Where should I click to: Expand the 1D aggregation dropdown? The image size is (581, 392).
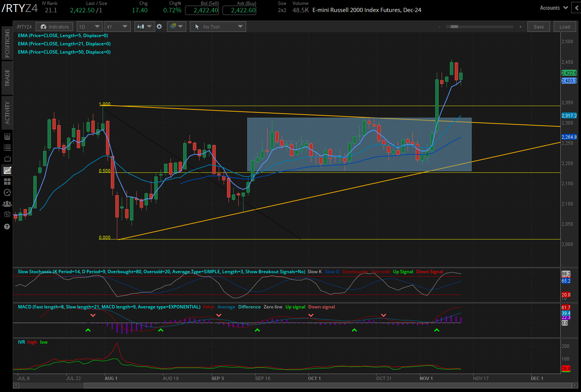[x=89, y=27]
